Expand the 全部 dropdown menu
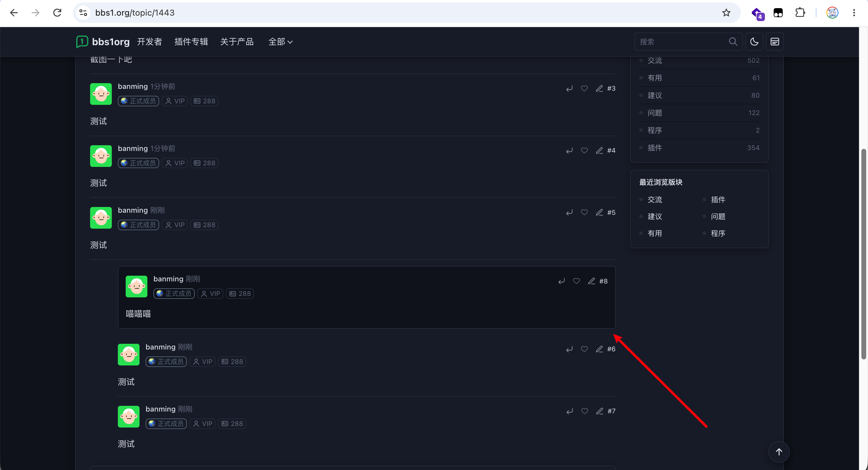Screen dimensions: 868x470 tap(280, 42)
